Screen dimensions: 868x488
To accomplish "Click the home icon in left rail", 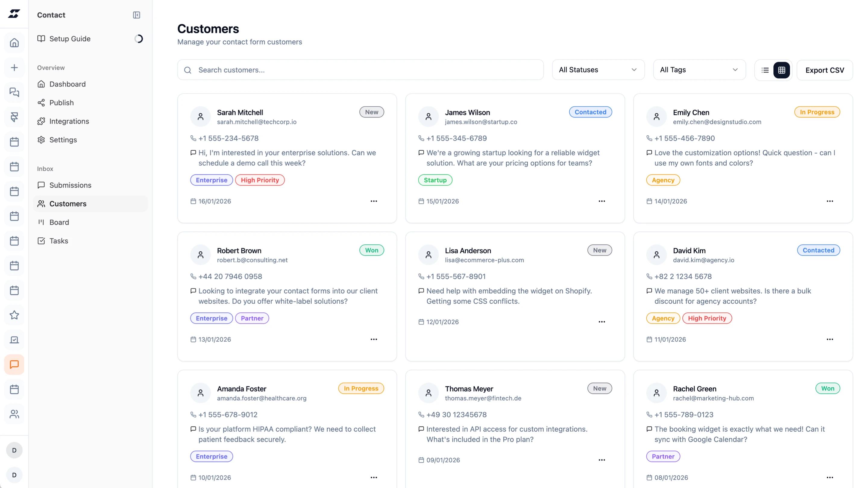I will [14, 43].
